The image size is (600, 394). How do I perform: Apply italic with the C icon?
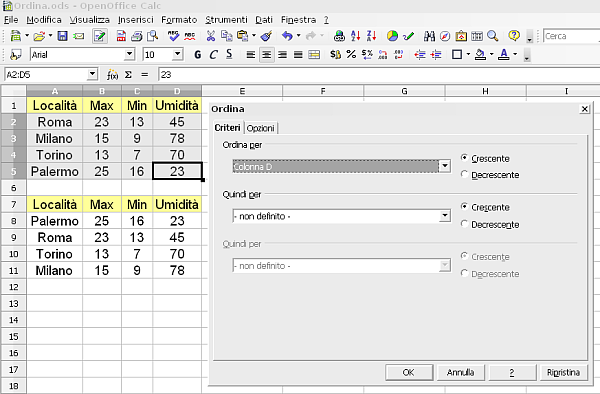213,55
